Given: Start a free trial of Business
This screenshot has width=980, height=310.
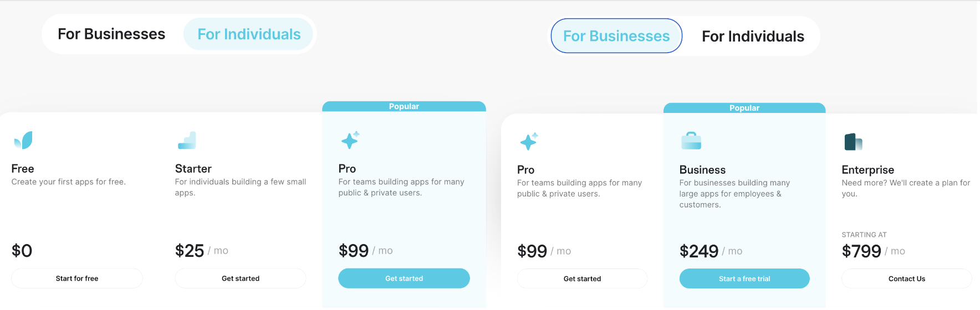Looking at the screenshot, I should pyautogui.click(x=744, y=279).
